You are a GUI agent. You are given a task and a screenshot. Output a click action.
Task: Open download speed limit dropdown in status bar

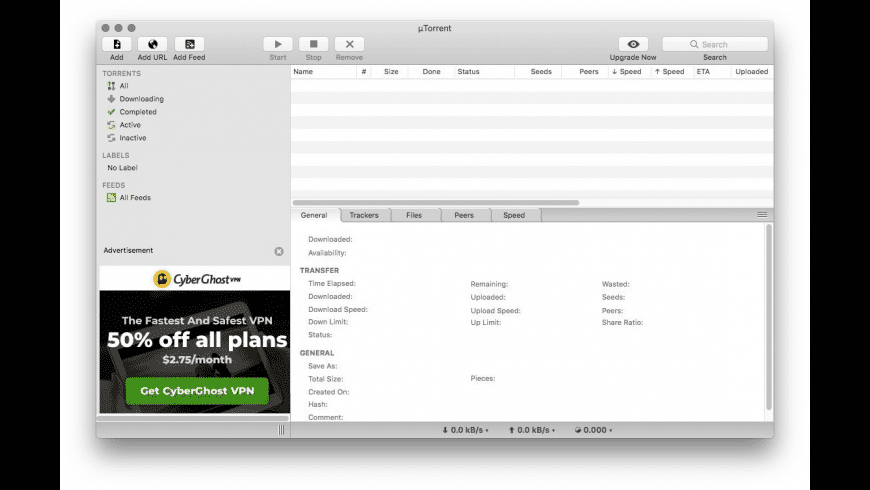[466, 430]
